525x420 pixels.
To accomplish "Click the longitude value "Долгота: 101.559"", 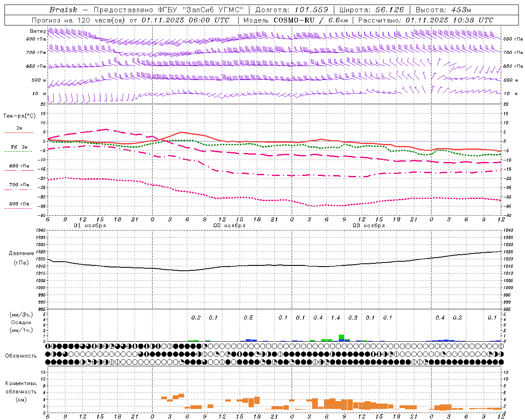I will (x=292, y=10).
